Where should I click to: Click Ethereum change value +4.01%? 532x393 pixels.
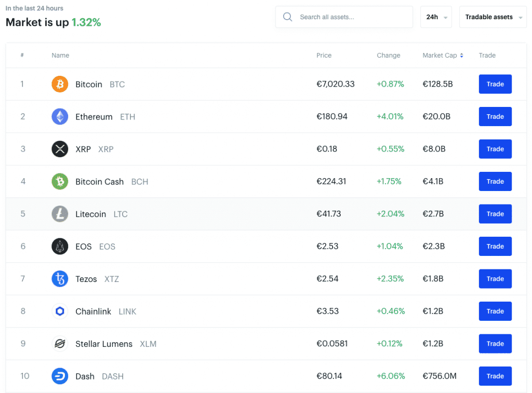click(390, 117)
